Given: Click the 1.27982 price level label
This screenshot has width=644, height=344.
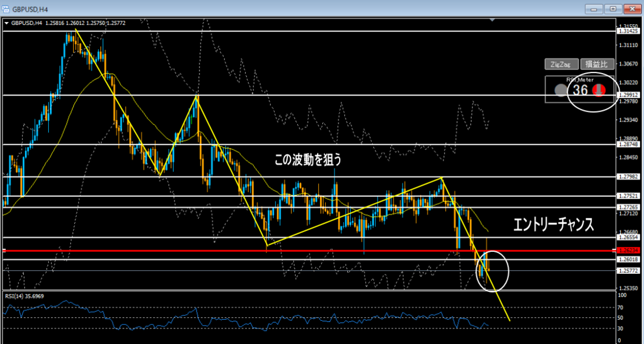Looking at the screenshot, I should tap(628, 177).
